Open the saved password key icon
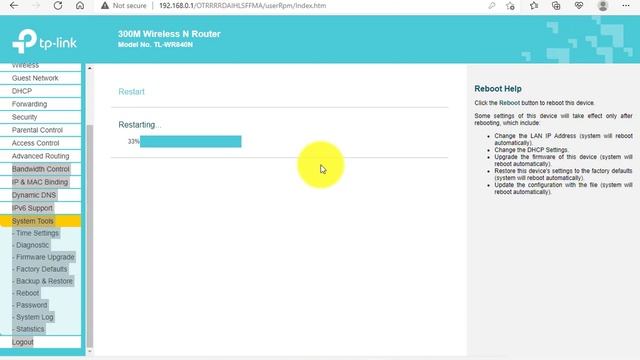640x360 pixels. 491,6
